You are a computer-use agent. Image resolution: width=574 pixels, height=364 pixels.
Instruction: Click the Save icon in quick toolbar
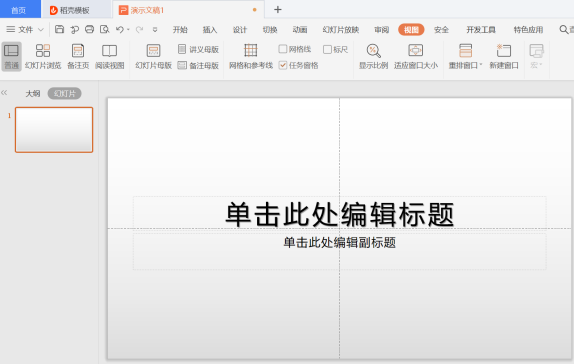[x=59, y=29]
